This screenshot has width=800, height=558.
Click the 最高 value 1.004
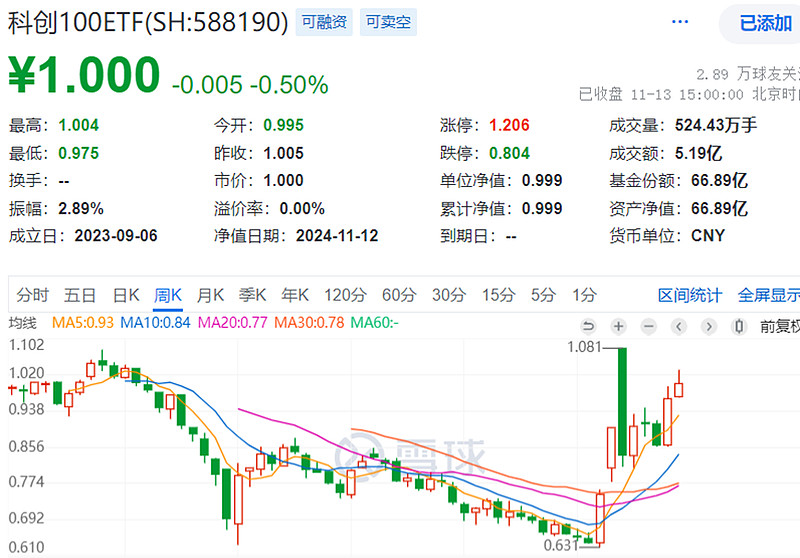(79, 125)
